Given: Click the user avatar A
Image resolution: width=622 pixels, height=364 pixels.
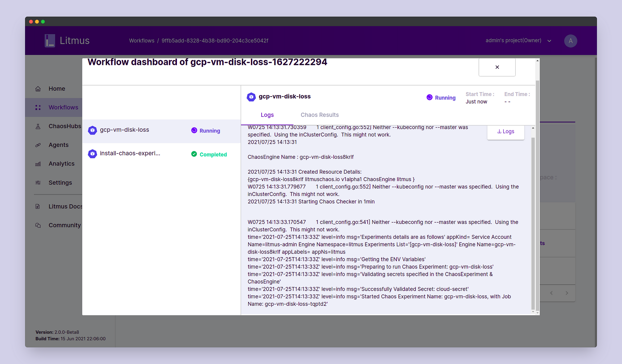Looking at the screenshot, I should pos(570,41).
